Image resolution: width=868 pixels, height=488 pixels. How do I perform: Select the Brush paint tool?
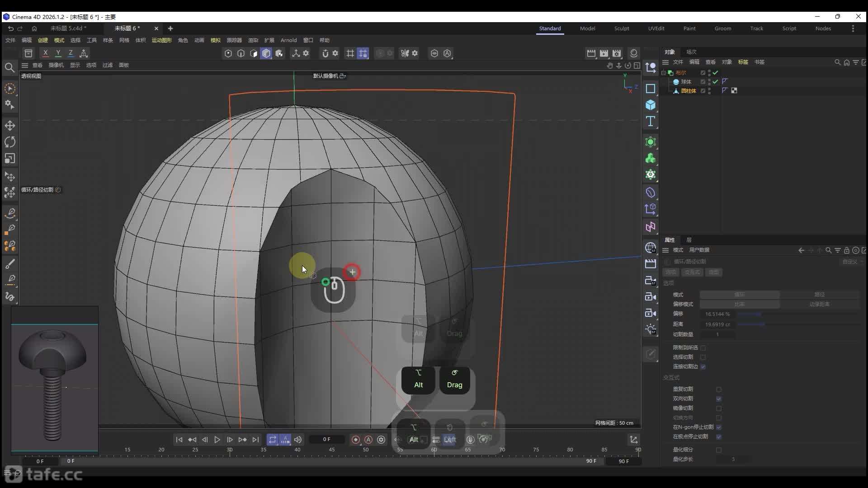coord(10,264)
